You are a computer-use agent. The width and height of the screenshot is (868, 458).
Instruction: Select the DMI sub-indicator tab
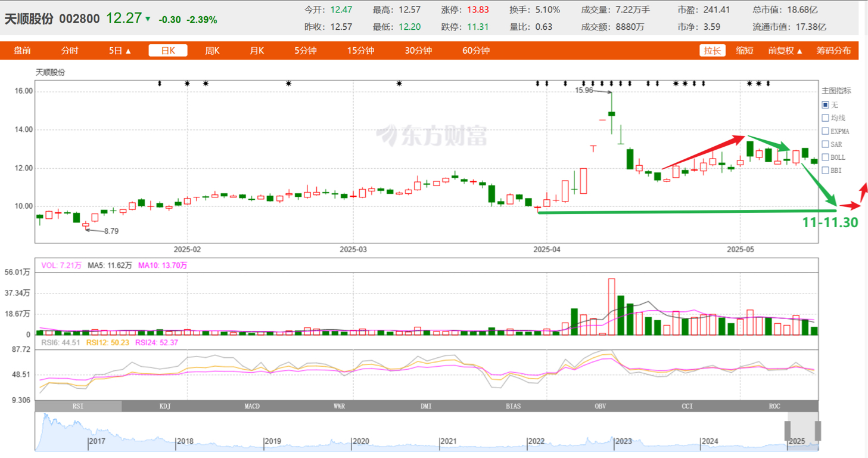(x=426, y=406)
